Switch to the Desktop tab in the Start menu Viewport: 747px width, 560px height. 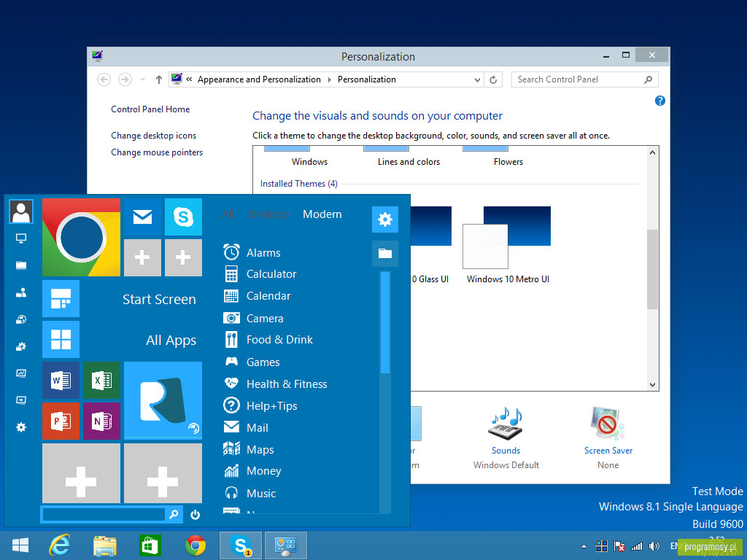click(268, 214)
